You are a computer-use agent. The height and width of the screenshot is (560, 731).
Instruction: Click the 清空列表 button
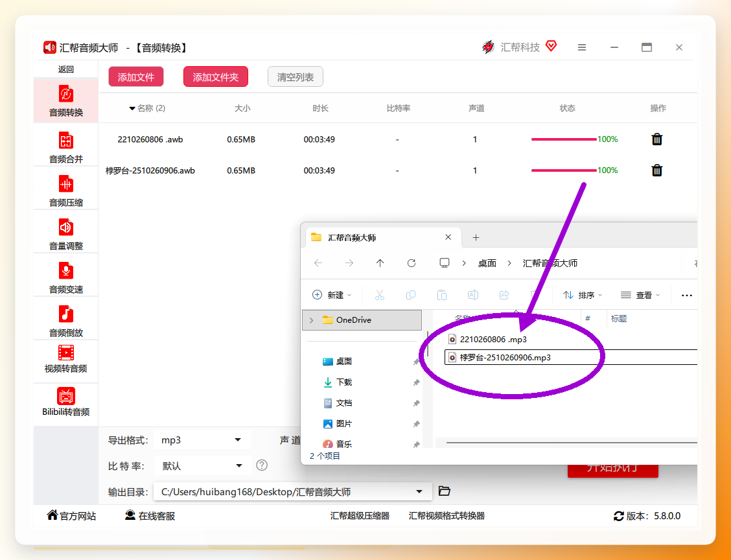[x=296, y=77]
